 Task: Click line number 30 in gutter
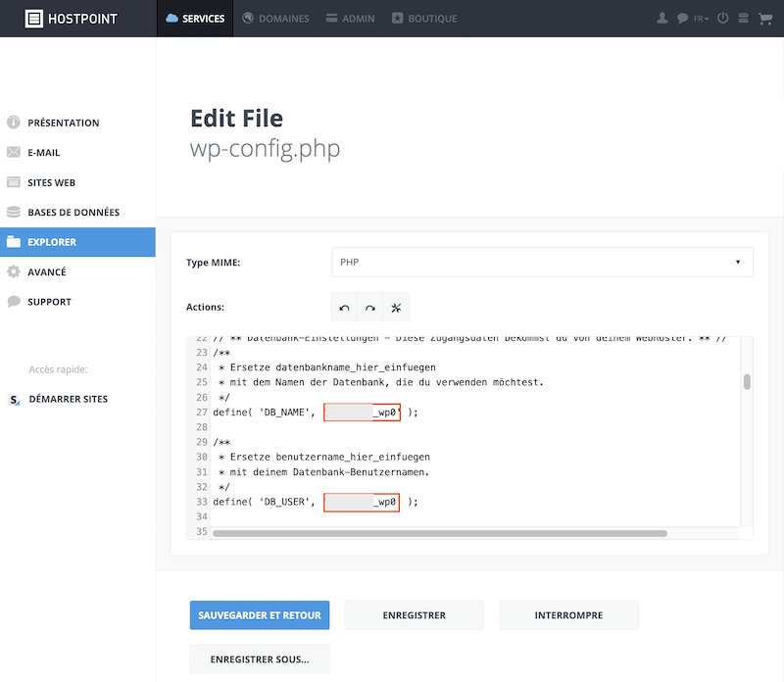202,457
